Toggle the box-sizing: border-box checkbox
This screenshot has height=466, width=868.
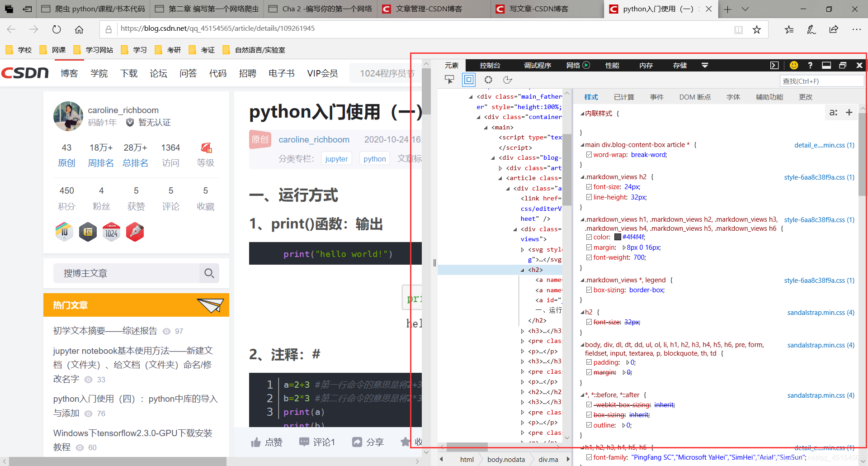[x=589, y=290]
